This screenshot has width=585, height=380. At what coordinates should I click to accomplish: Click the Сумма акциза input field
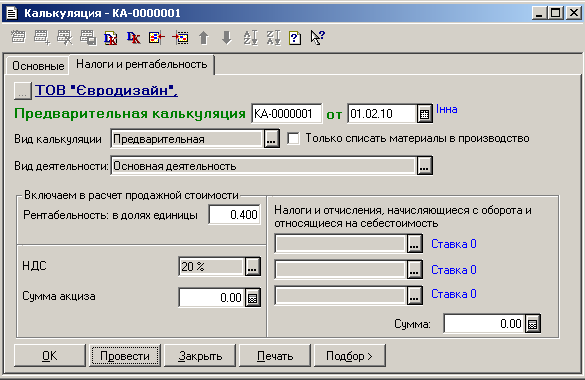coord(212,298)
